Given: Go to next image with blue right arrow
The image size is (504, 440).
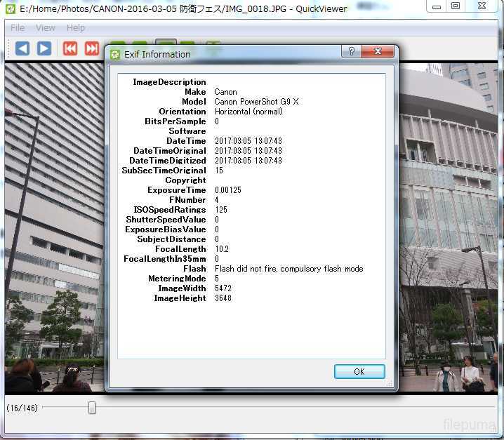Looking at the screenshot, I should pos(44,48).
